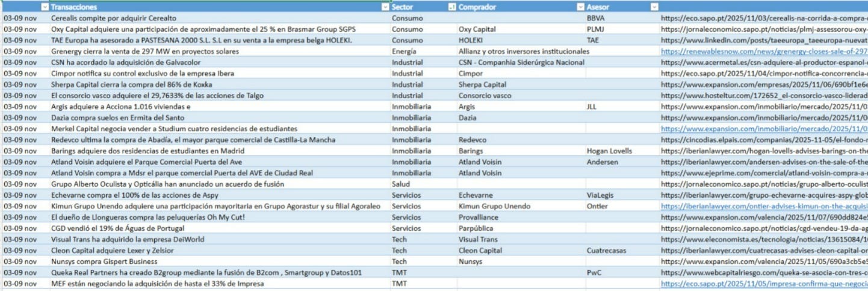
Task: Select the 'JLL' asesor cell
Action: [622, 107]
